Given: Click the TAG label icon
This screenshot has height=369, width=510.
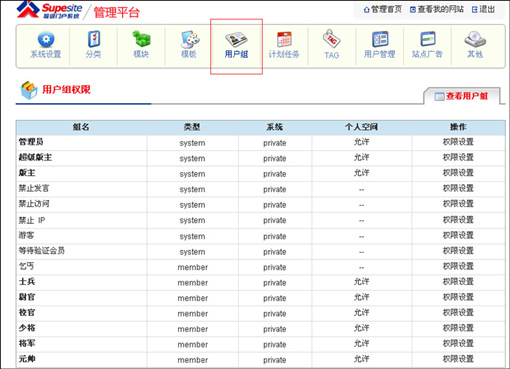Looking at the screenshot, I should tap(332, 39).
